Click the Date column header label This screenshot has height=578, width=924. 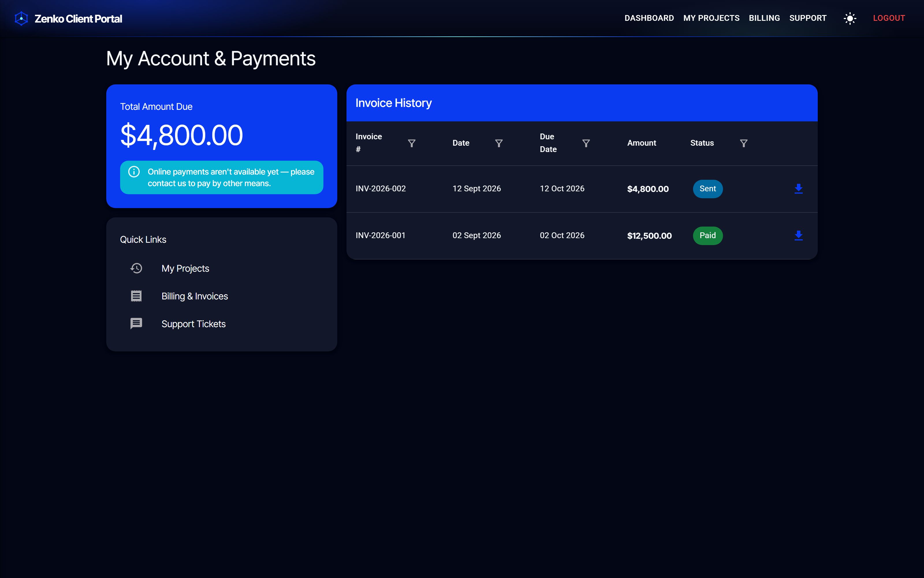tap(461, 143)
